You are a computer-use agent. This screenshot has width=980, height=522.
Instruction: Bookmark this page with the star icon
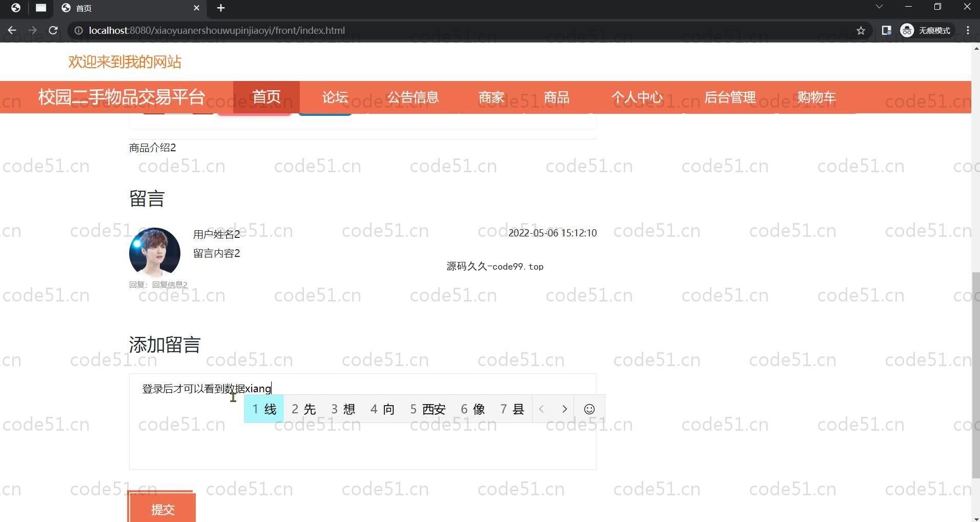[x=861, y=30]
